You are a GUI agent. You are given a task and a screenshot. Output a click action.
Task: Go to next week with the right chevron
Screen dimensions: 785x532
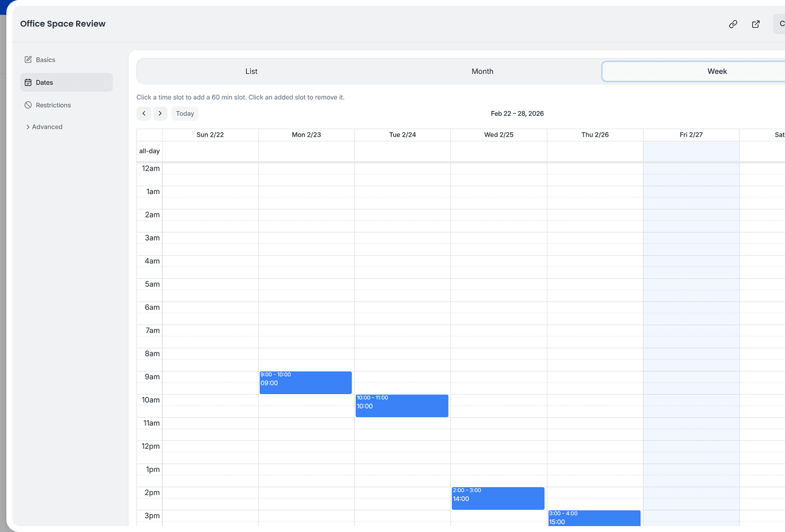click(160, 113)
